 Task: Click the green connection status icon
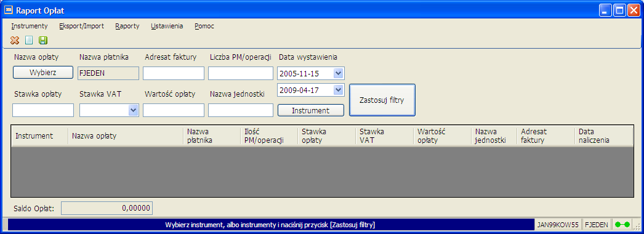coord(622,225)
